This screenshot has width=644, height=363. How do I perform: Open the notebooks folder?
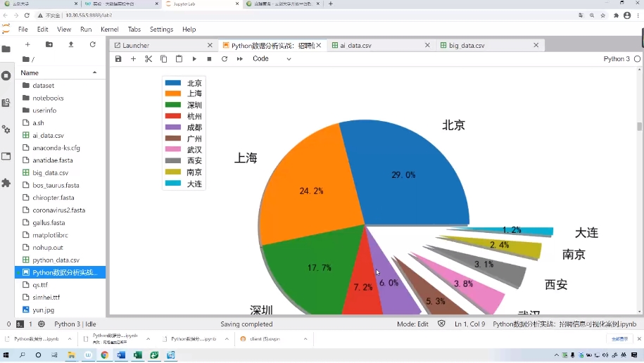(x=48, y=98)
